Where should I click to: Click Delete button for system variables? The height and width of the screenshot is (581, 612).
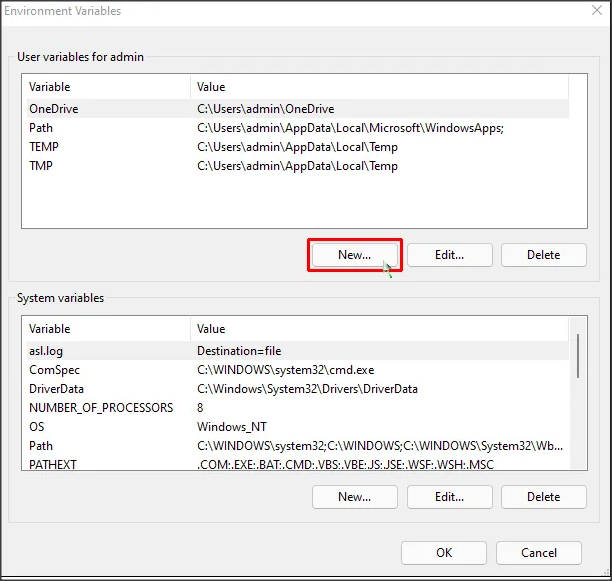click(x=543, y=497)
